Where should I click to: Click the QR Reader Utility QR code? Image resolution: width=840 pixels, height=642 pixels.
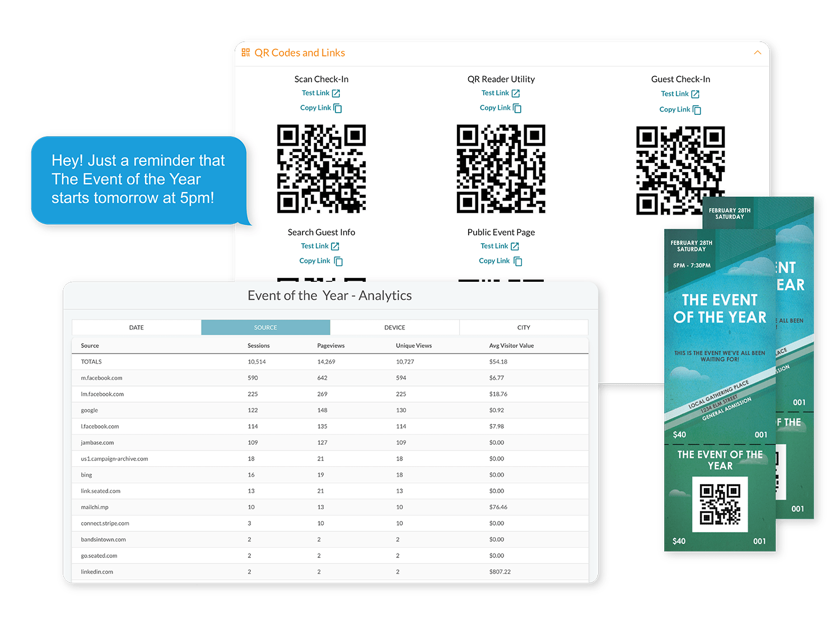coord(501,169)
